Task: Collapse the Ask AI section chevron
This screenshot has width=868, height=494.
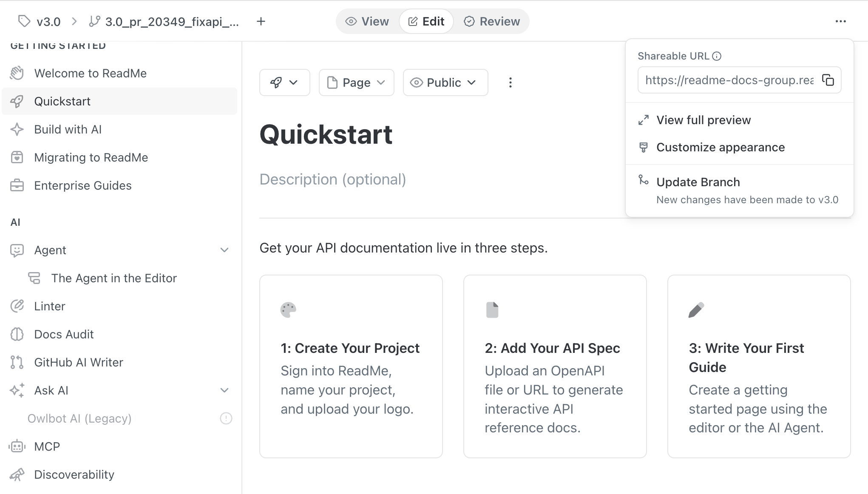Action: coord(224,390)
